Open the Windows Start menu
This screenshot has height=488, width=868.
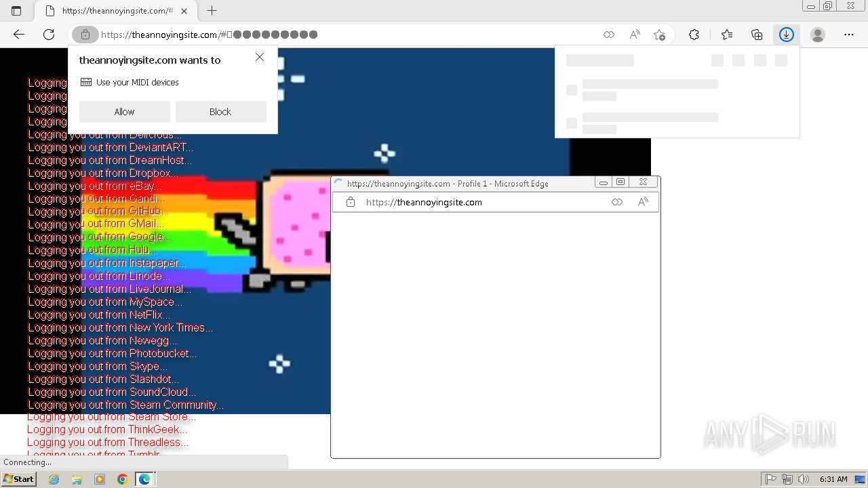[19, 479]
